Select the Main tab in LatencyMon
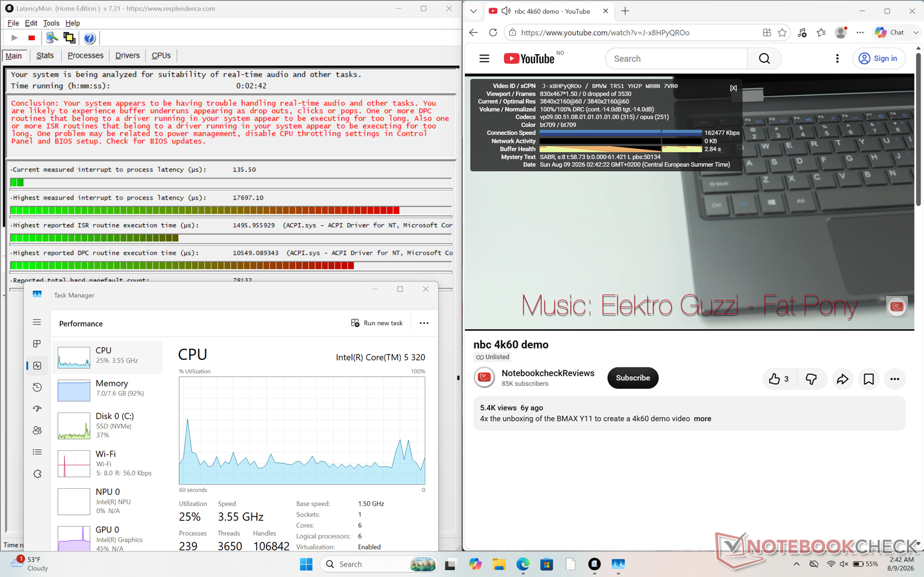Screen dimensions: 924x577 (14, 56)
